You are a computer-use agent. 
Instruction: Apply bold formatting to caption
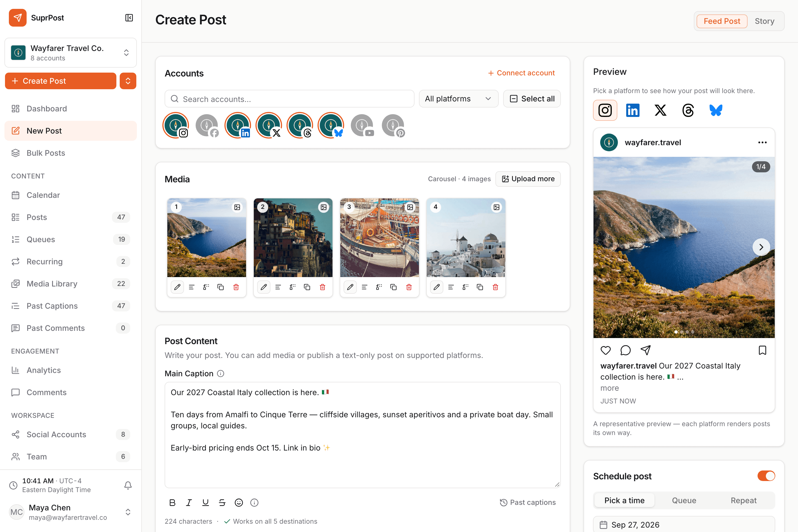tap(172, 502)
